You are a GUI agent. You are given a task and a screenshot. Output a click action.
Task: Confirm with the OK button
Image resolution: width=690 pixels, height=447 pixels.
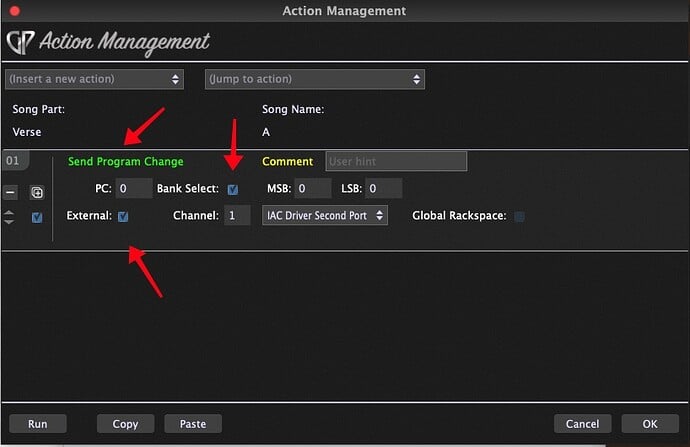[x=650, y=424]
